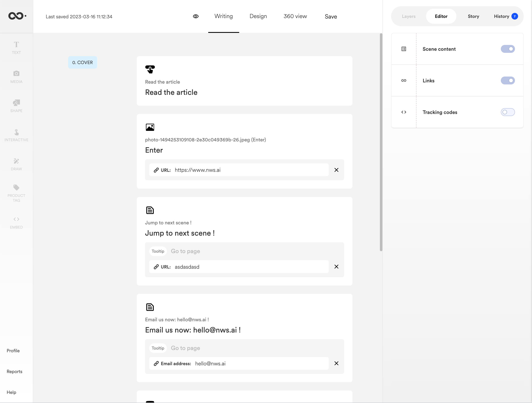
Task: Open the History panel tab
Action: (506, 16)
